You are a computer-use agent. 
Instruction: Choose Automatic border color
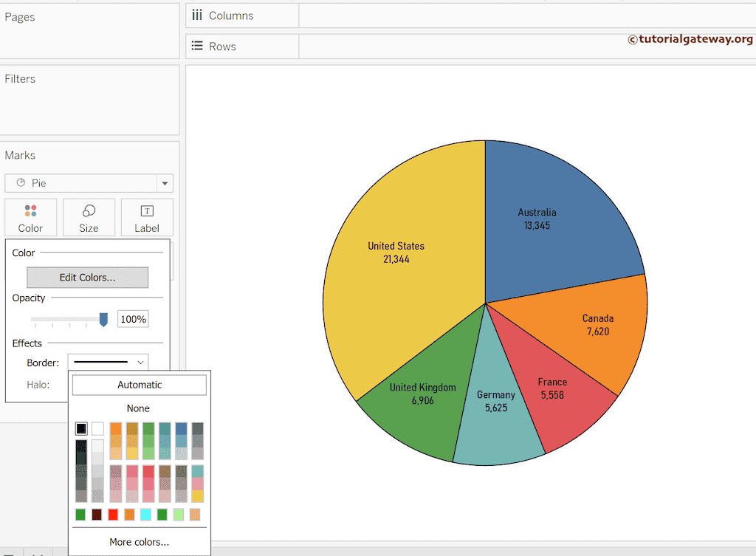(x=140, y=385)
